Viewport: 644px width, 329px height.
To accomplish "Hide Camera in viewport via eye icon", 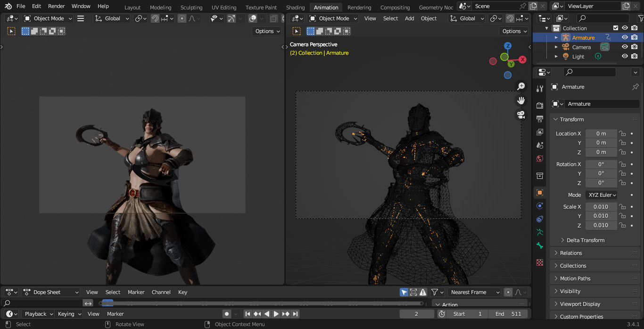I will pos(625,47).
